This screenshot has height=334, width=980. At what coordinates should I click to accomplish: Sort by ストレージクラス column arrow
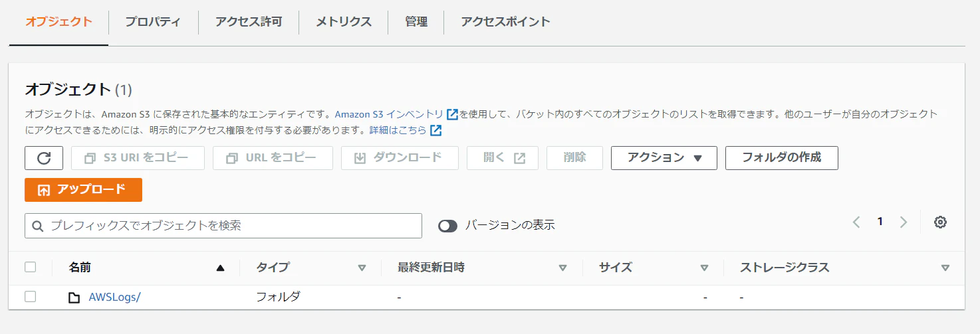pos(945,268)
